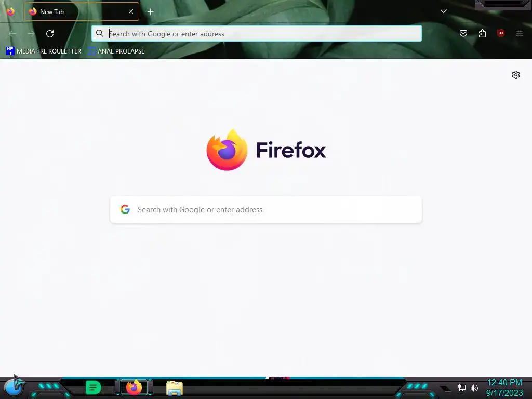
Task: Click the address bar magnifier icon
Action: [x=99, y=33]
